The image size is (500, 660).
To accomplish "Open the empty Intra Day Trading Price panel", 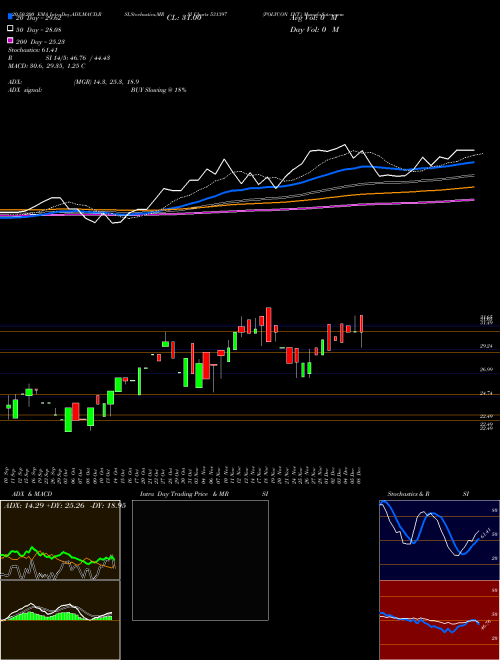I will coord(200,560).
